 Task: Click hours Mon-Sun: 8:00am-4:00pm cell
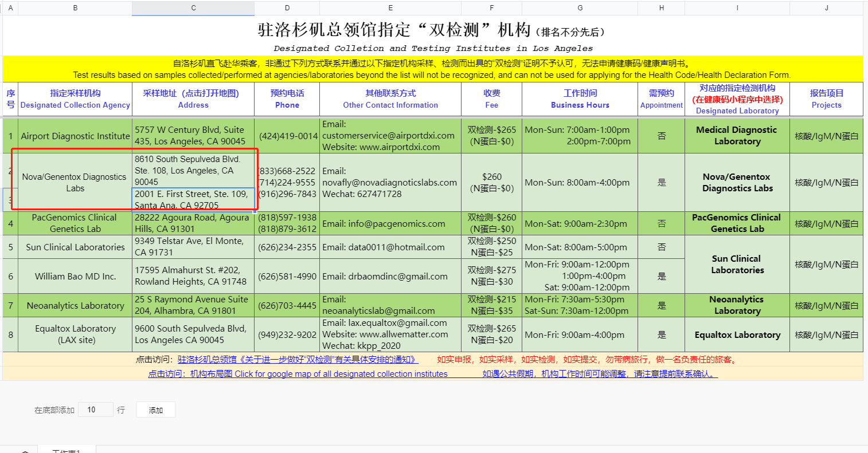click(x=580, y=182)
